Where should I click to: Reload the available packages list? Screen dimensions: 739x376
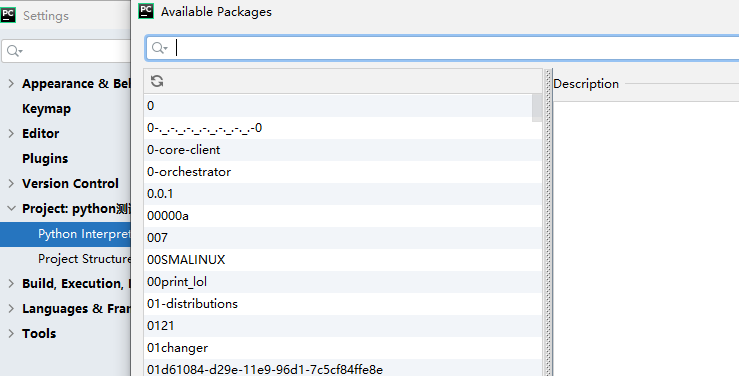pyautogui.click(x=157, y=81)
